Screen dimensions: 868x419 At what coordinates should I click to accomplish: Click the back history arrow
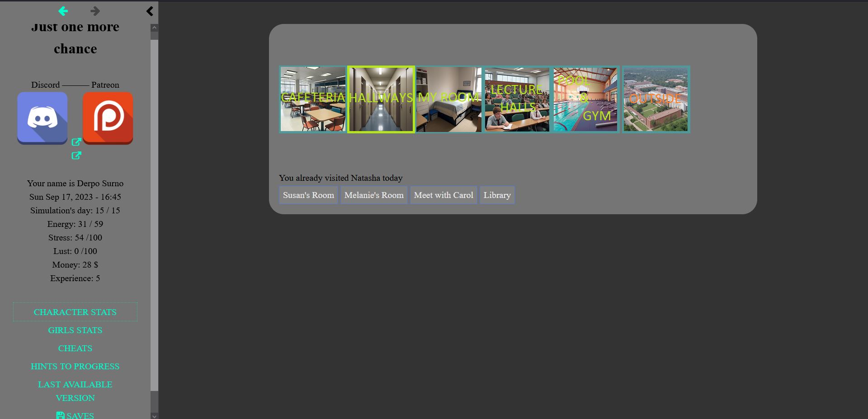(63, 11)
